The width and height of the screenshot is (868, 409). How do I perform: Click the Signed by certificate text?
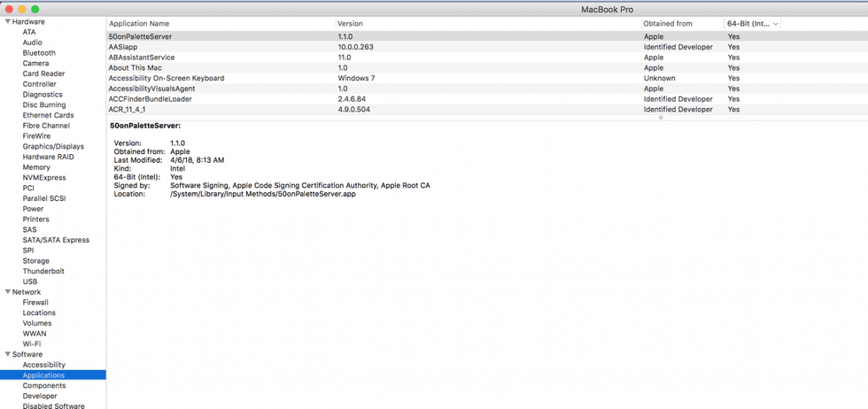300,185
